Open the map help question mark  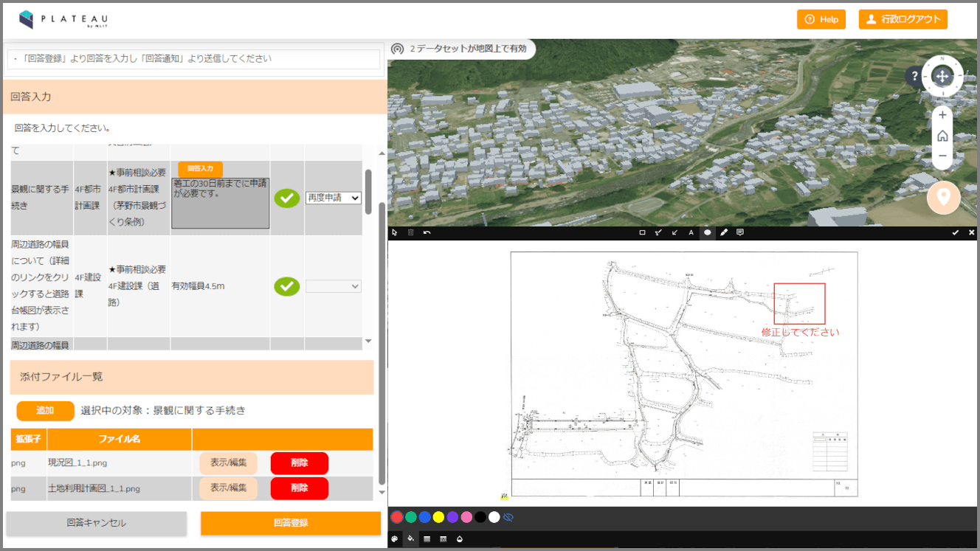click(915, 77)
